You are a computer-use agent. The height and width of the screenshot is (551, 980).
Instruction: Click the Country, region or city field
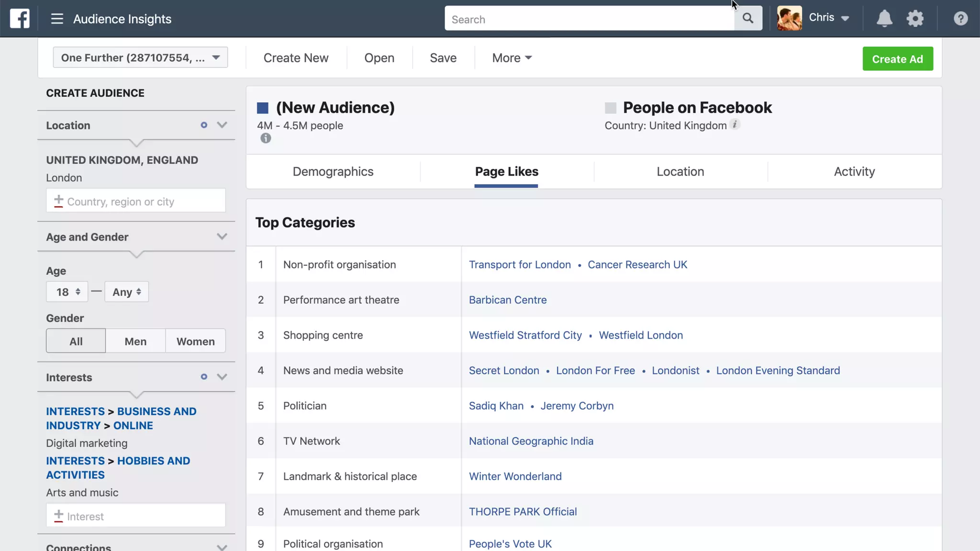(136, 201)
